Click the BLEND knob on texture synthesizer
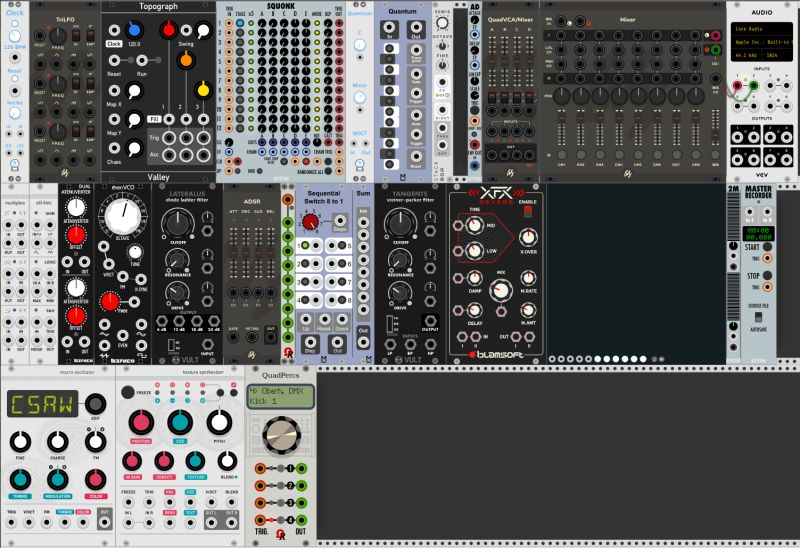The width and height of the screenshot is (800, 548). 228,461
